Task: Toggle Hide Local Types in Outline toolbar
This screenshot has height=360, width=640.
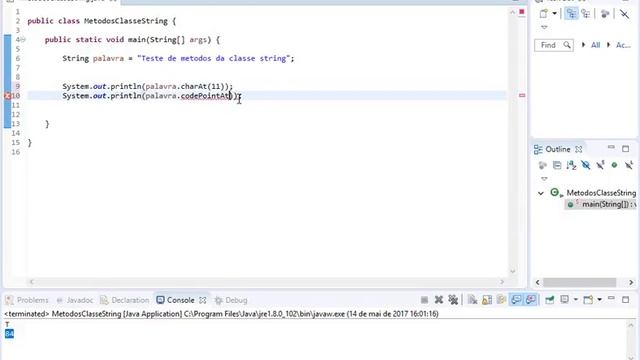Action: click(x=629, y=165)
